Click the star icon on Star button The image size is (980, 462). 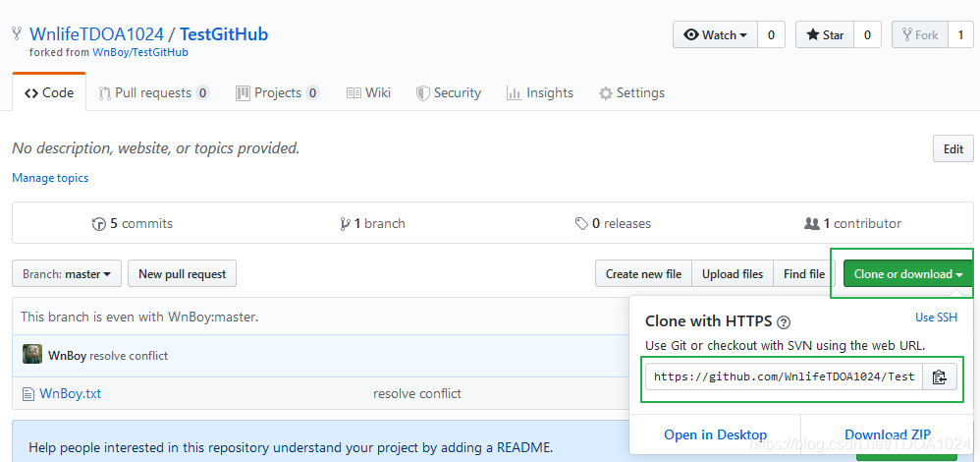(x=812, y=35)
